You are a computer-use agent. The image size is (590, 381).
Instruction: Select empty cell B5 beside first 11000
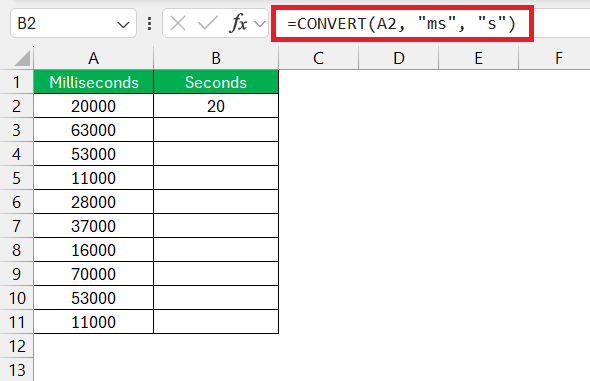216,178
